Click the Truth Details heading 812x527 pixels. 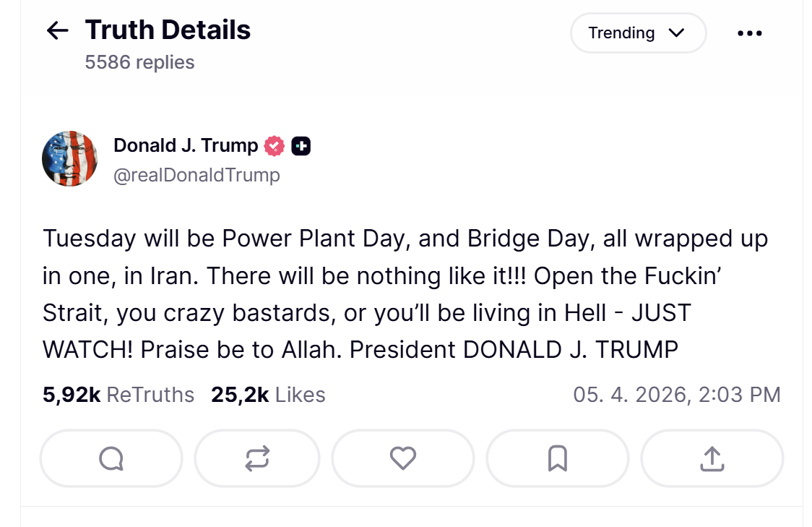(168, 30)
